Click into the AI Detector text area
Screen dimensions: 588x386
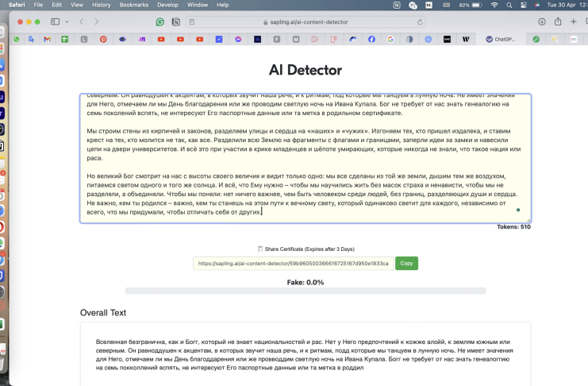tap(306, 159)
